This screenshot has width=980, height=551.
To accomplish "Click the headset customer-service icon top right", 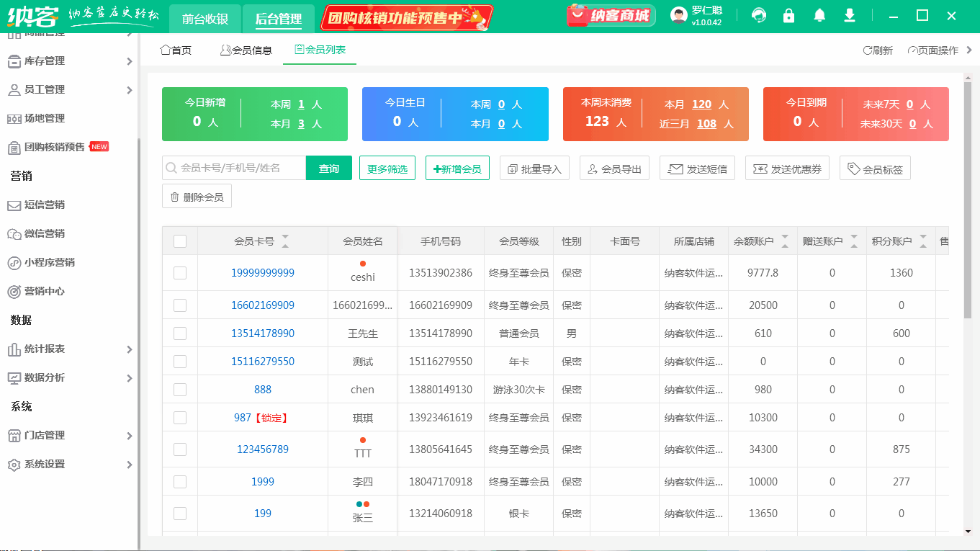I will click(758, 14).
